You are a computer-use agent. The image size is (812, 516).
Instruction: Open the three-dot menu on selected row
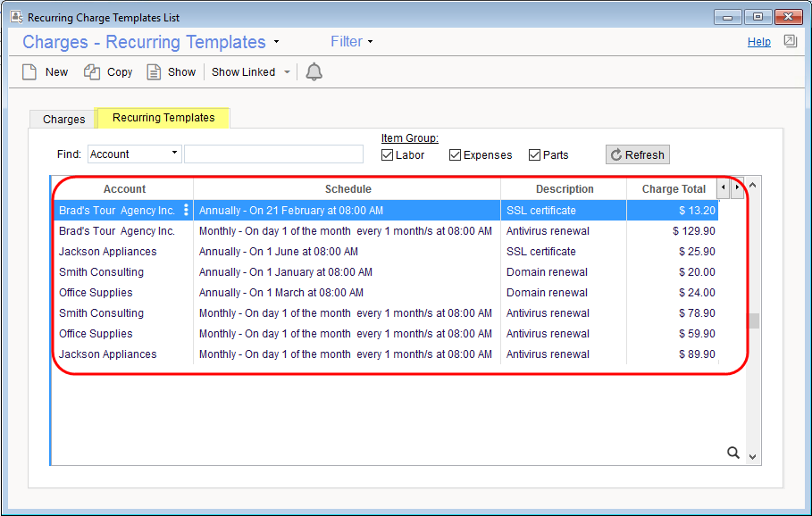[186, 211]
